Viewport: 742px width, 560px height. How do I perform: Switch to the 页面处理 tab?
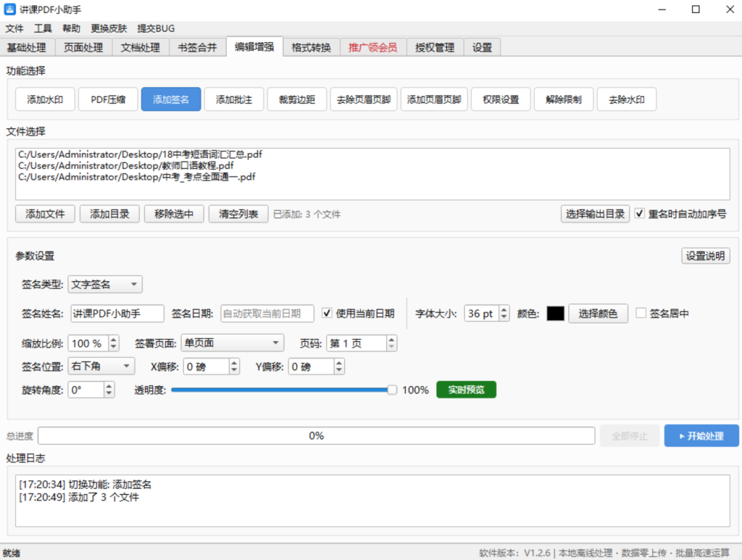point(84,47)
